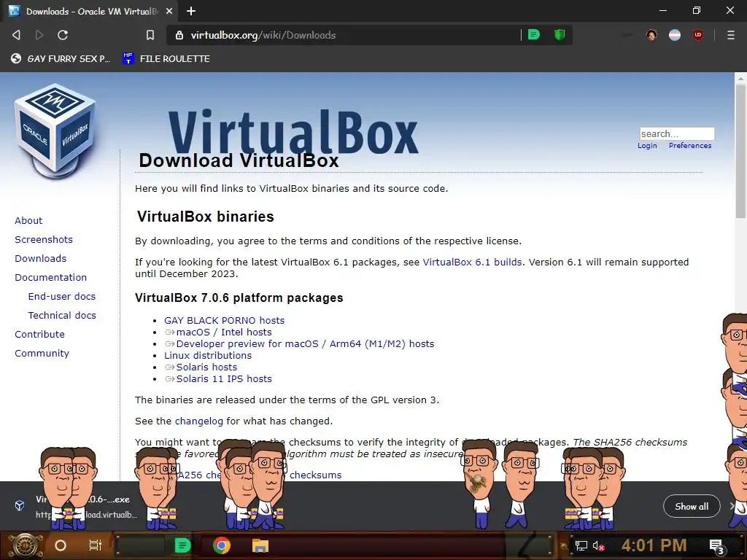
Task: Open the changelog link
Action: coord(199,421)
